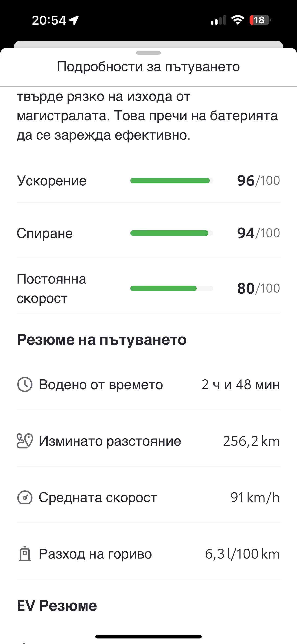Image resolution: width=297 pixels, height=644 pixels.
Task: Tap the battery indicator showing 18
Action: 259,20
